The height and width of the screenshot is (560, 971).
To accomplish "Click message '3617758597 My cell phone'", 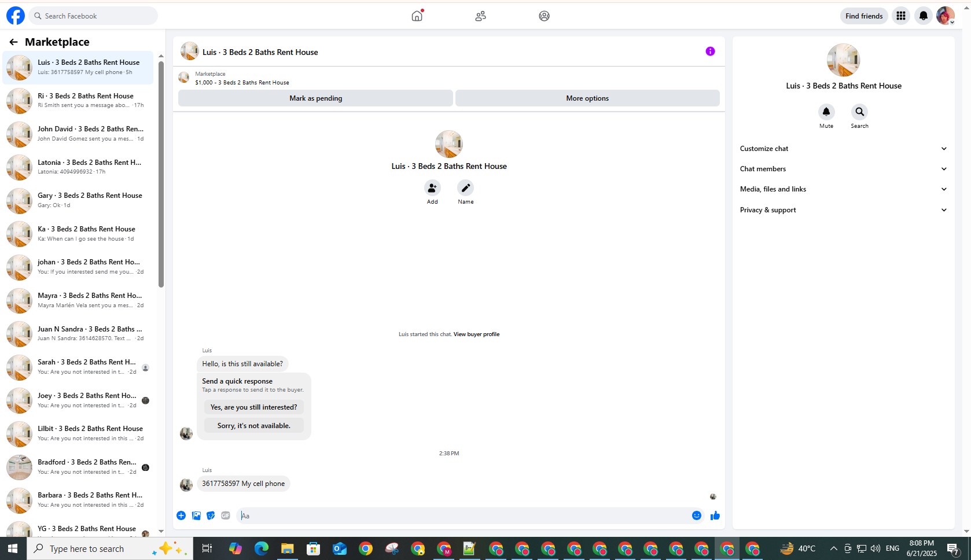I will pyautogui.click(x=244, y=484).
